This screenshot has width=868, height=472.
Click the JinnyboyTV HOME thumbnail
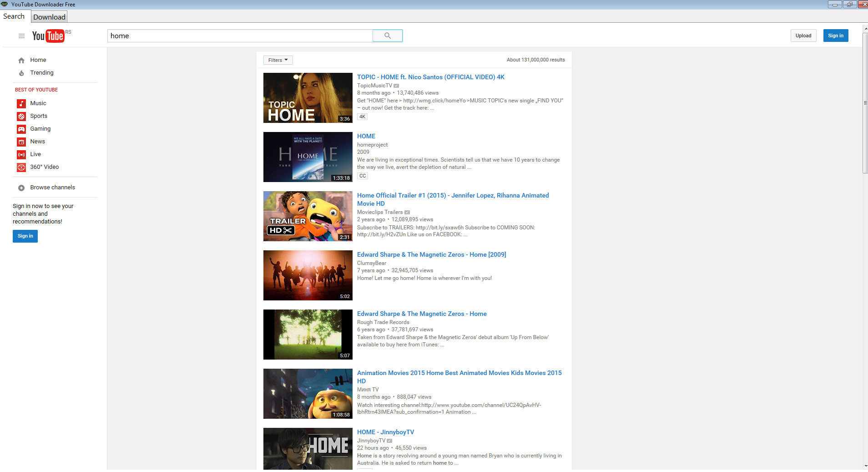pyautogui.click(x=308, y=449)
